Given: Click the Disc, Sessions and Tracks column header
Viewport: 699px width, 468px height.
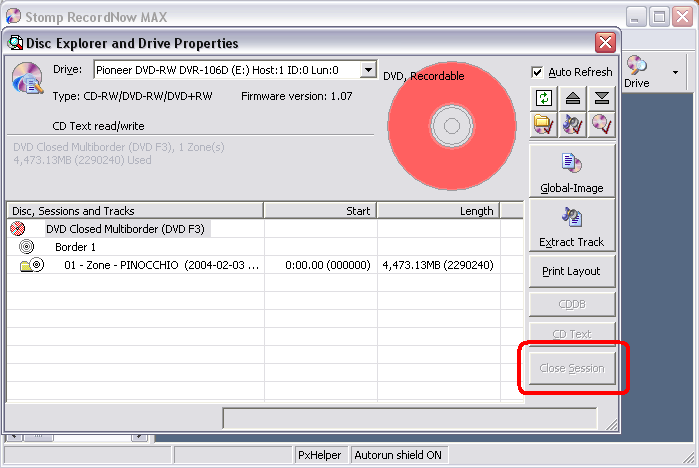Looking at the screenshot, I should click(135, 211).
